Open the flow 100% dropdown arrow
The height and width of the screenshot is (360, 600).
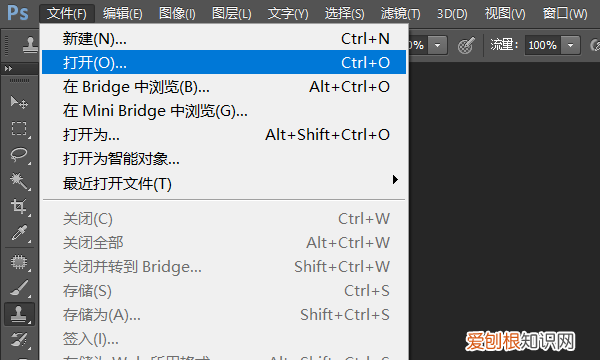571,46
